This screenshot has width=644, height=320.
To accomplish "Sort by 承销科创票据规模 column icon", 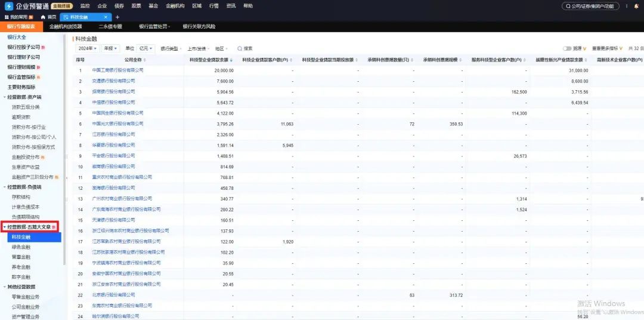I will [460, 60].
